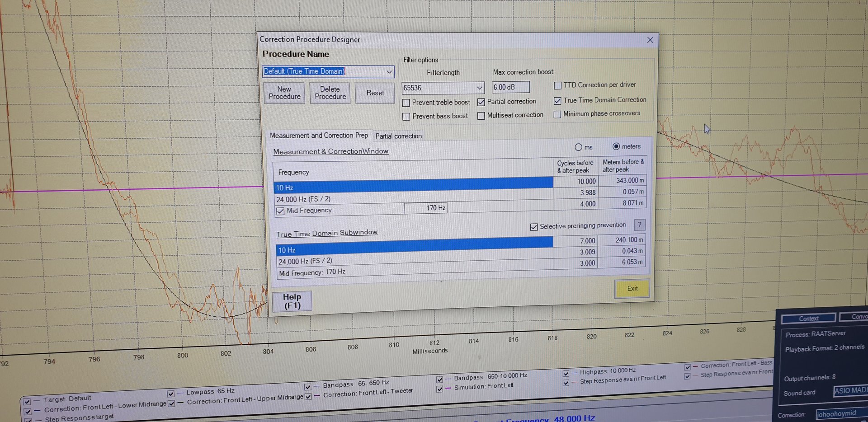Toggle Bandpass 65-650 Hz legend checkbox

pyautogui.click(x=308, y=387)
